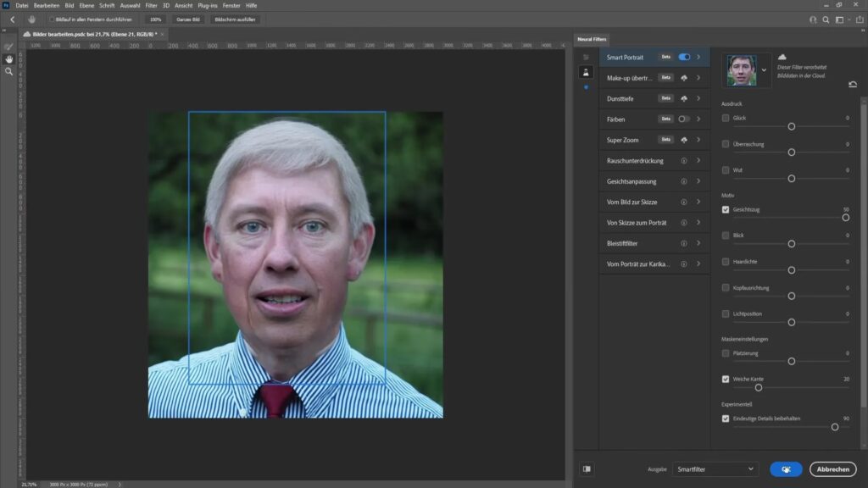
Task: Click the Abbrechen button
Action: coord(832,469)
